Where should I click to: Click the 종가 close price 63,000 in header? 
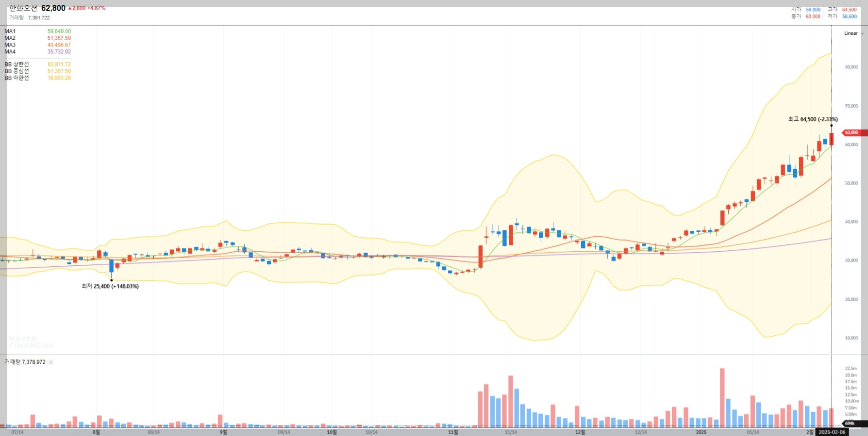(x=813, y=16)
